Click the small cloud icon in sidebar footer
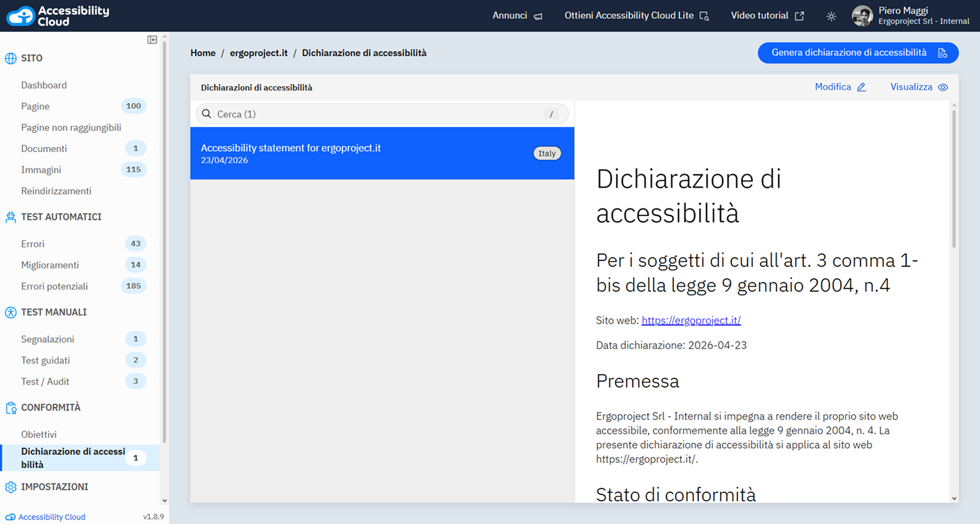980x524 pixels. tap(10, 517)
